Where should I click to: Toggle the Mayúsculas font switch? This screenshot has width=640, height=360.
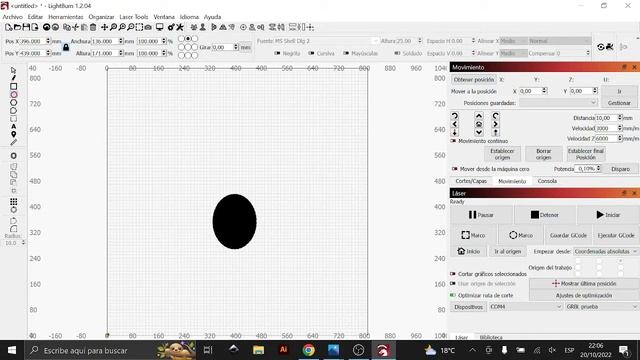pos(346,53)
